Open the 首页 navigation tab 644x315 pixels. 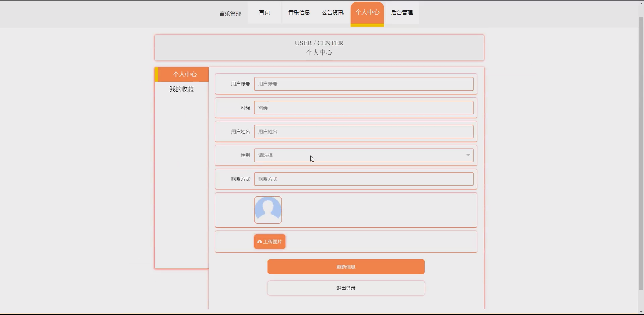click(x=264, y=12)
